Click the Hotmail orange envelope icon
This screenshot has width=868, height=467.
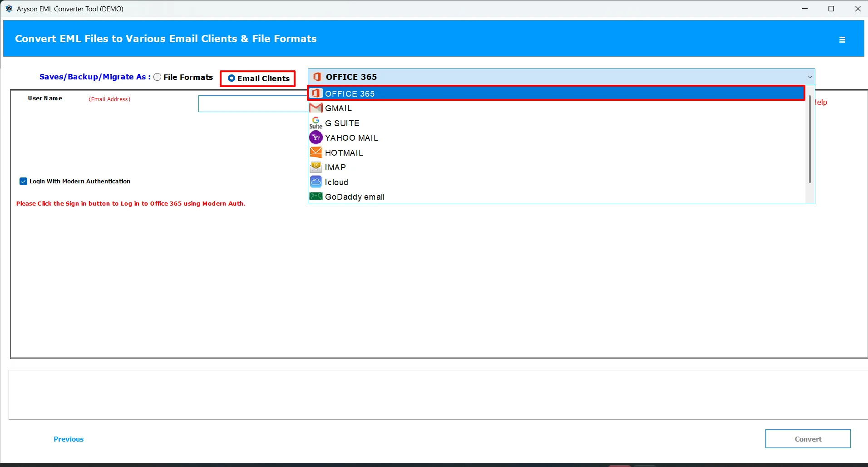[x=316, y=152]
